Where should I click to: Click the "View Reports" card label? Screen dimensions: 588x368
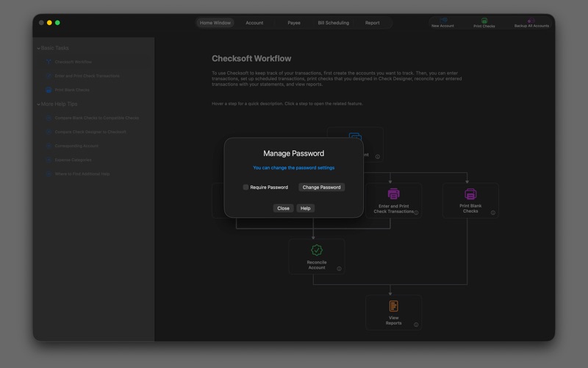coord(393,320)
